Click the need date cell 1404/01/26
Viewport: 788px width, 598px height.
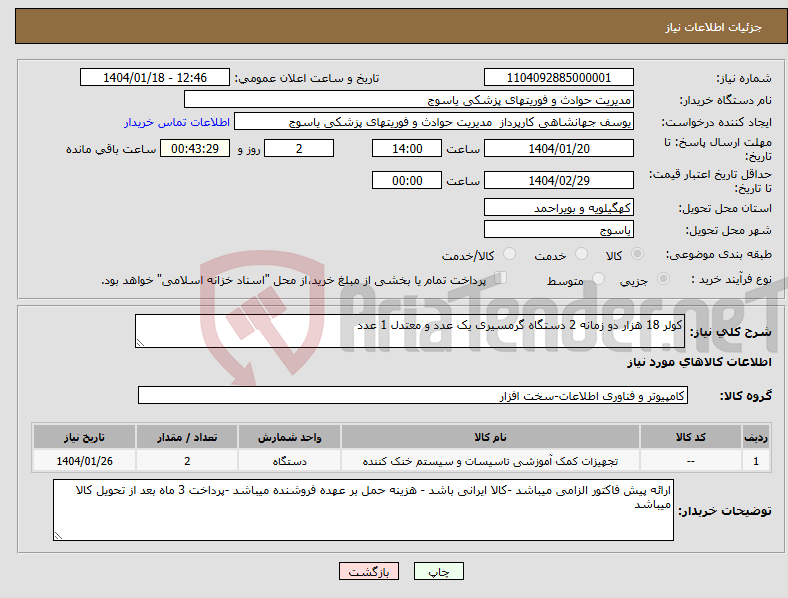(84, 461)
